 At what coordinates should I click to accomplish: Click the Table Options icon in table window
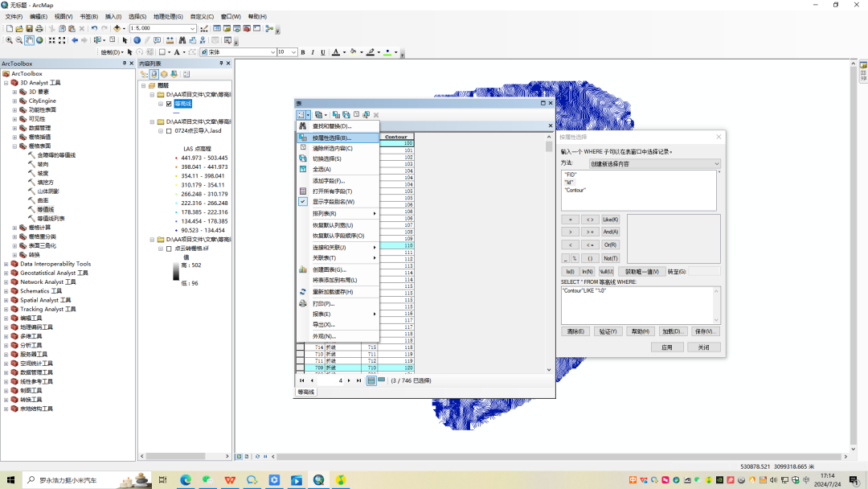pos(303,115)
